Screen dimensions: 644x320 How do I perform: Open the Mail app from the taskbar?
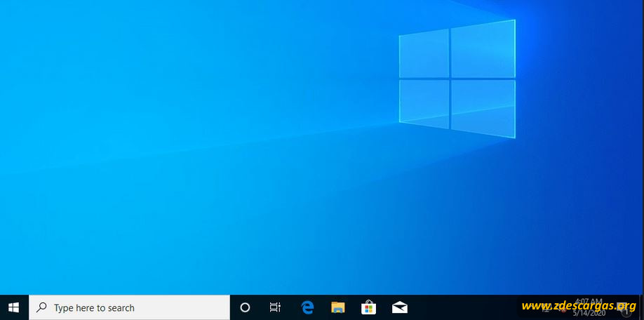click(x=400, y=307)
